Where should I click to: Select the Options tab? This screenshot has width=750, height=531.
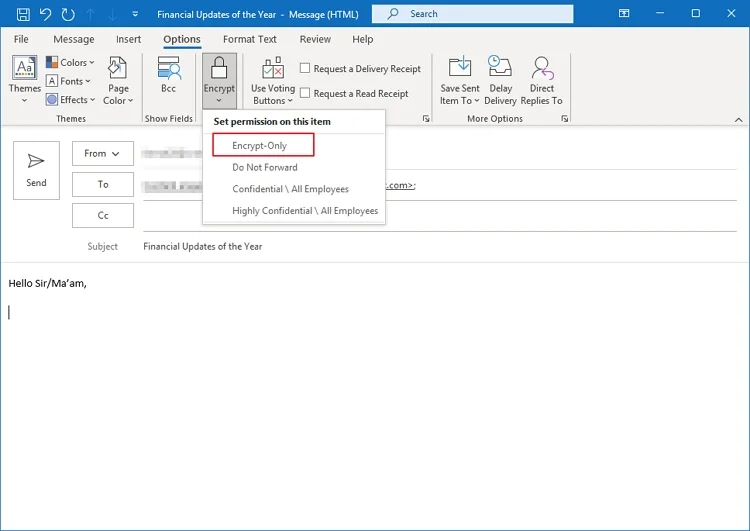pos(182,39)
